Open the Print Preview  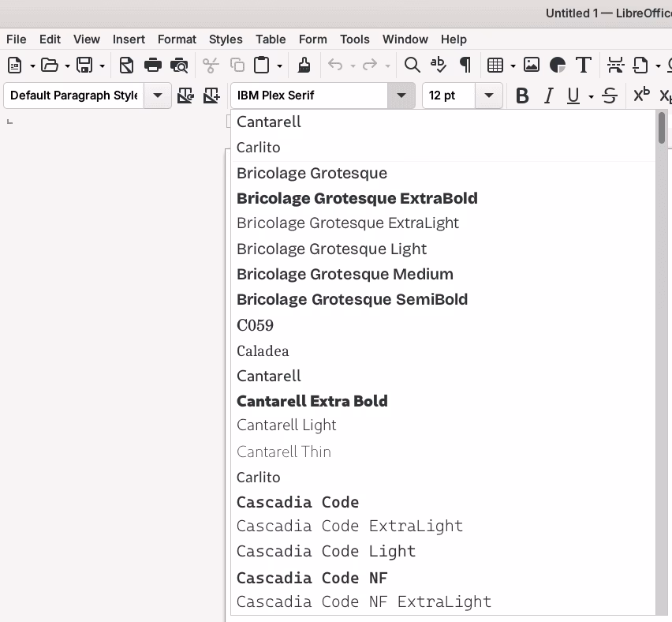(179, 65)
